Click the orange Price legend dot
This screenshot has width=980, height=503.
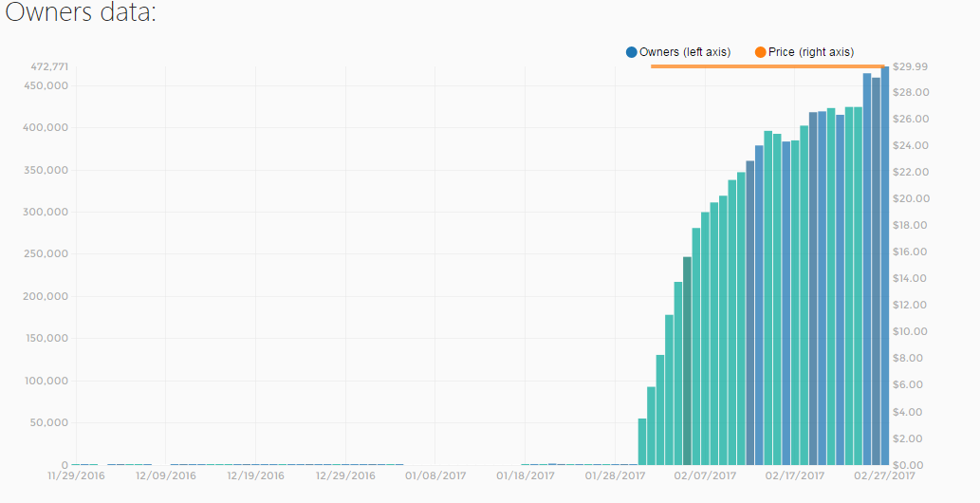click(x=760, y=52)
